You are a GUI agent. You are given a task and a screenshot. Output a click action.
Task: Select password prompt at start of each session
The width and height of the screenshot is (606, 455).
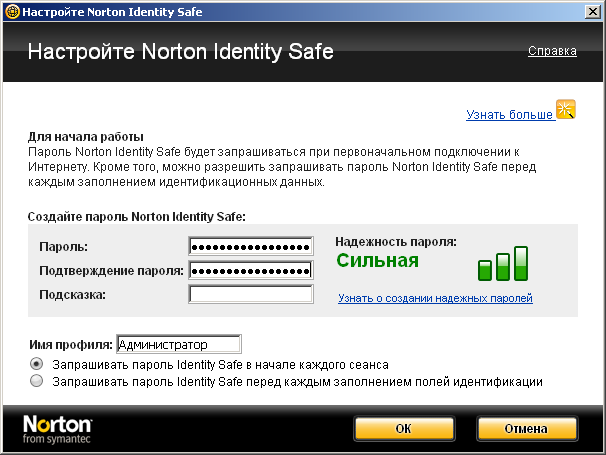(x=37, y=364)
